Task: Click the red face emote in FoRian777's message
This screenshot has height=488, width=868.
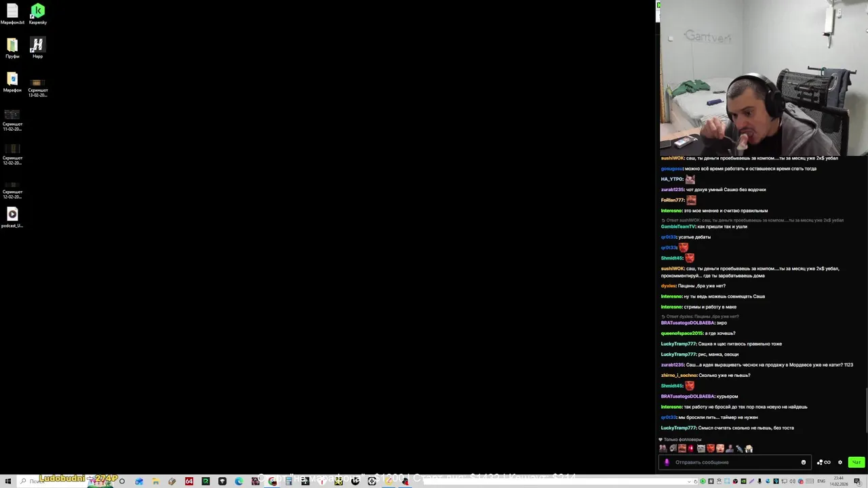Action: coord(691,200)
